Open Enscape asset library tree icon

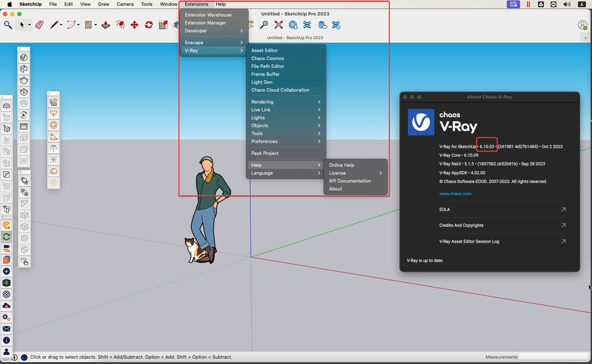pos(6,283)
